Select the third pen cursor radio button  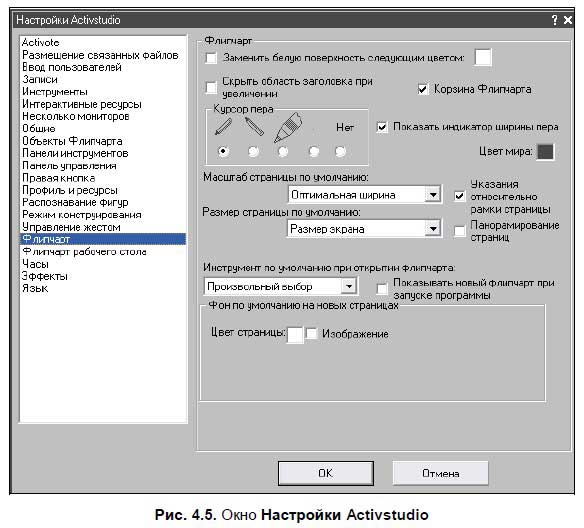pyautogui.click(x=283, y=151)
